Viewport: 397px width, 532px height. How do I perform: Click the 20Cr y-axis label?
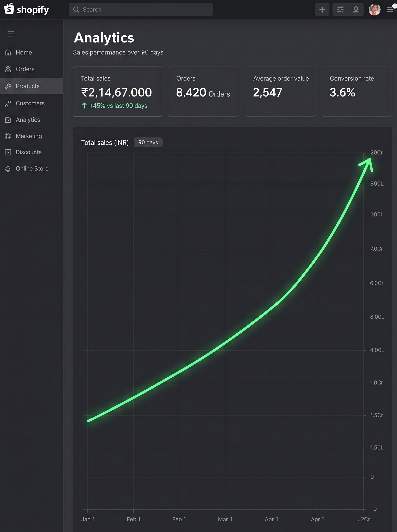pyautogui.click(x=377, y=153)
